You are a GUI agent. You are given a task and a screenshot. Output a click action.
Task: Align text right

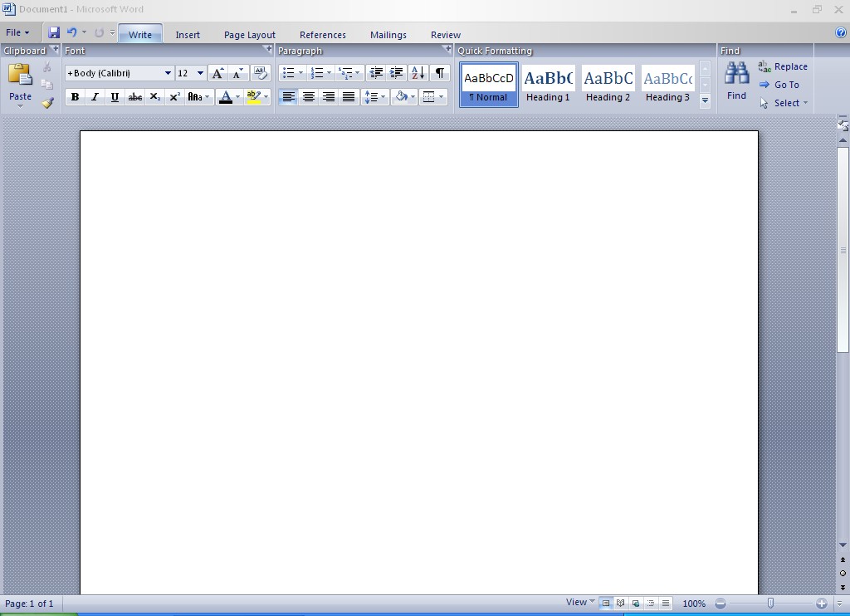pos(329,97)
